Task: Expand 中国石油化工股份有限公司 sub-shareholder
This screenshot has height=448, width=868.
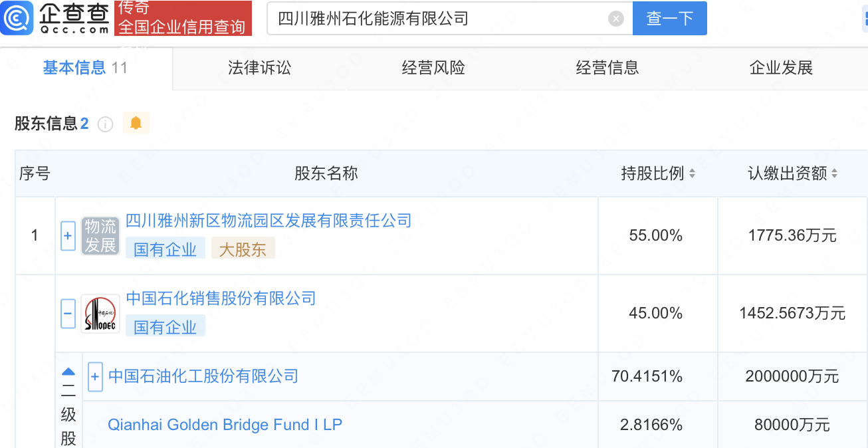Action: [95, 377]
